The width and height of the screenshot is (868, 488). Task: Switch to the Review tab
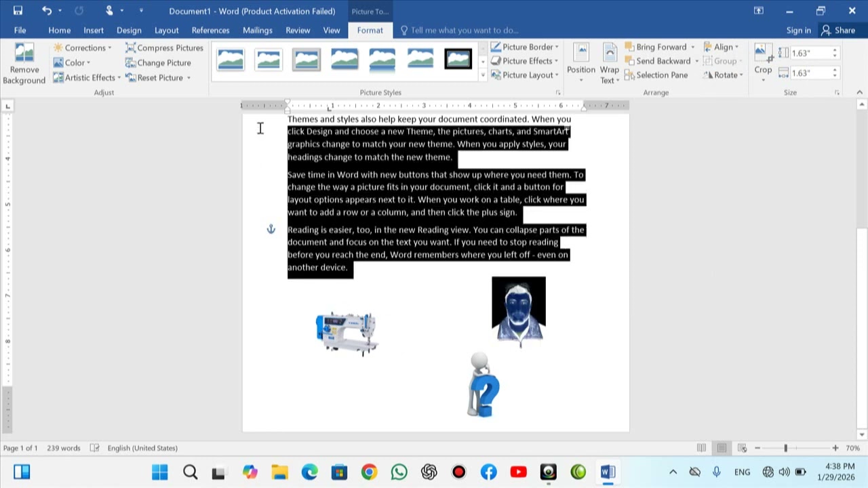click(x=298, y=30)
